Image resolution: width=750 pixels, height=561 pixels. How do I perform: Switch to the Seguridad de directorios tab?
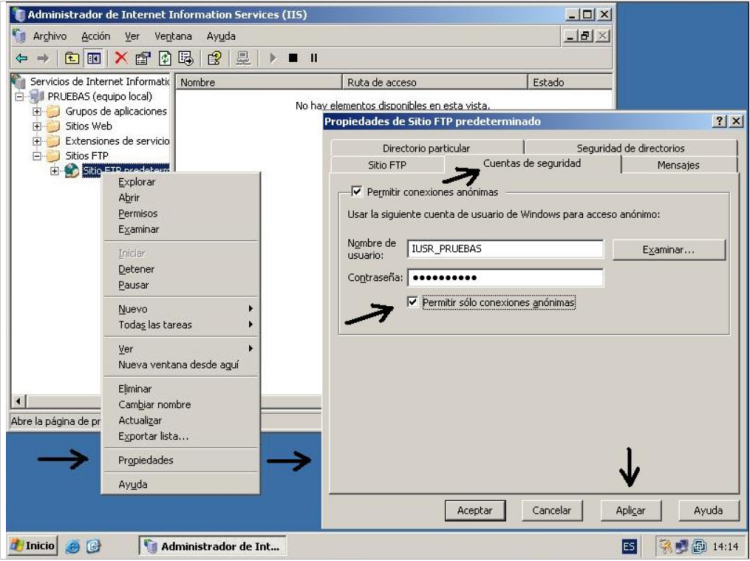click(630, 148)
